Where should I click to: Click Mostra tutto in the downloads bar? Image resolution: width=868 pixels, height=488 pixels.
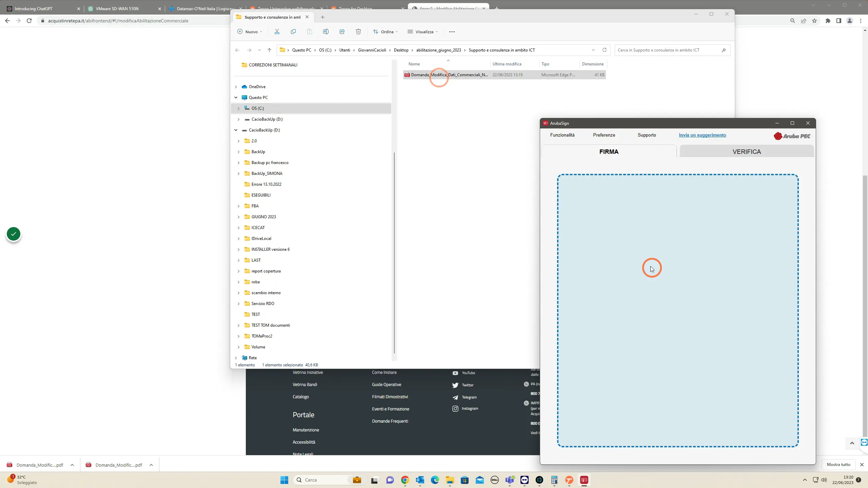point(839,465)
